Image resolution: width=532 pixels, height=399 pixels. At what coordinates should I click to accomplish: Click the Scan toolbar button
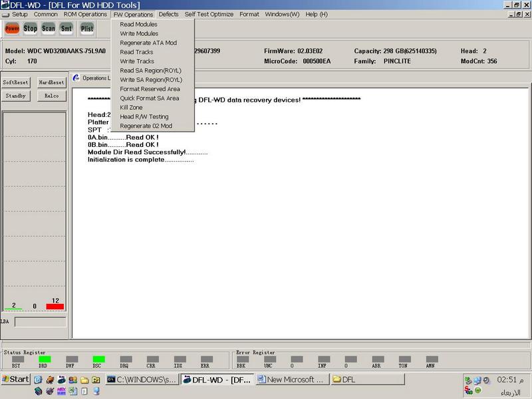pos(49,29)
